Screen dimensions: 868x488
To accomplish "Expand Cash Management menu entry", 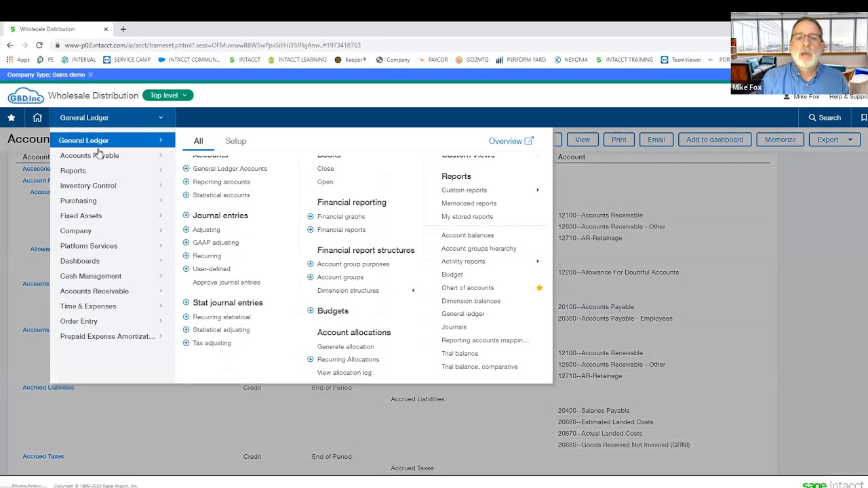I will [111, 276].
